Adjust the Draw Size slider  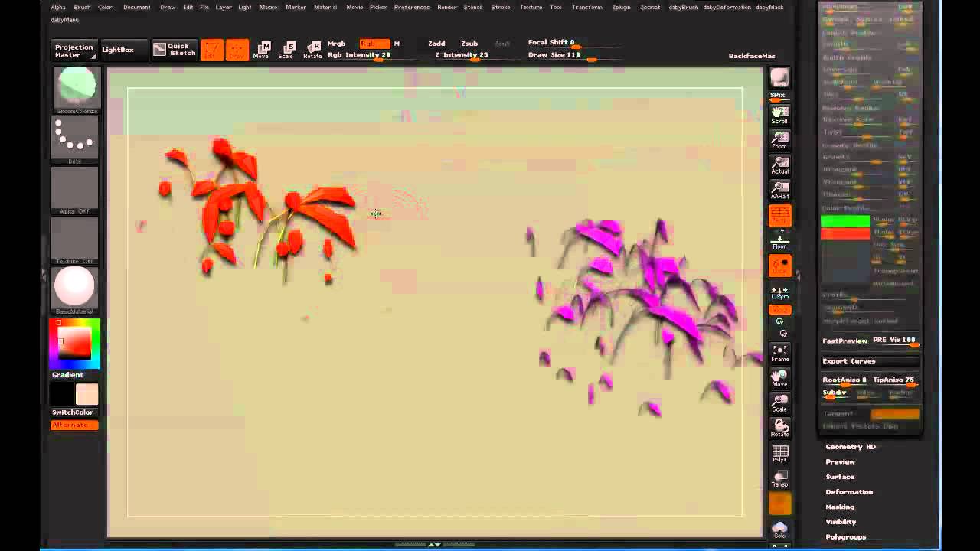tap(574, 55)
